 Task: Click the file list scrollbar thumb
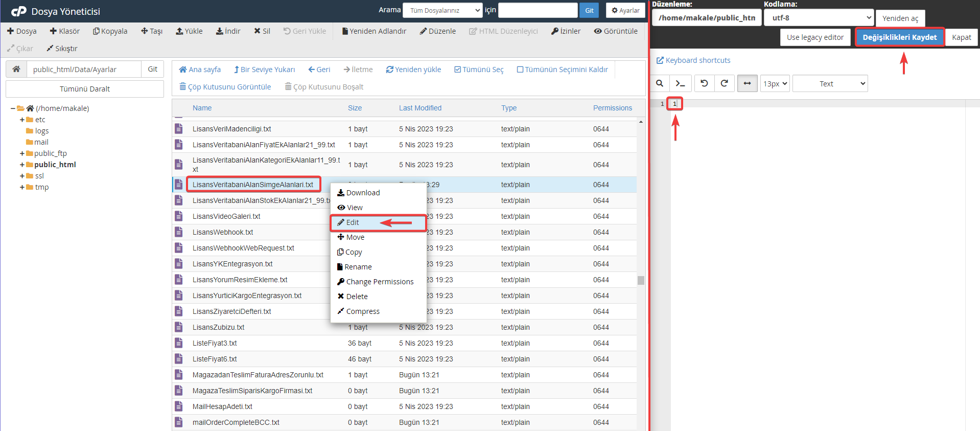click(641, 280)
